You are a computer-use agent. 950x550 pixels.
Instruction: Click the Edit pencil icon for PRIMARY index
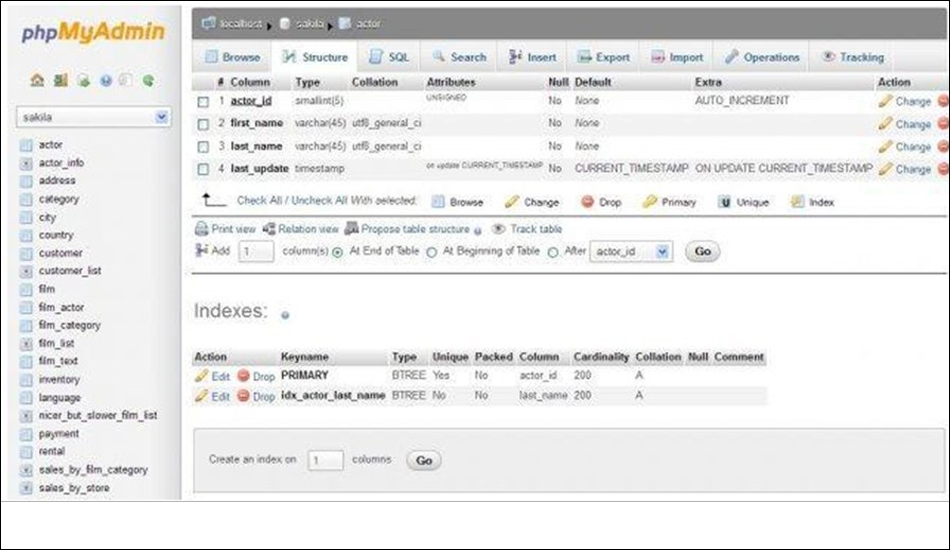click(x=202, y=376)
